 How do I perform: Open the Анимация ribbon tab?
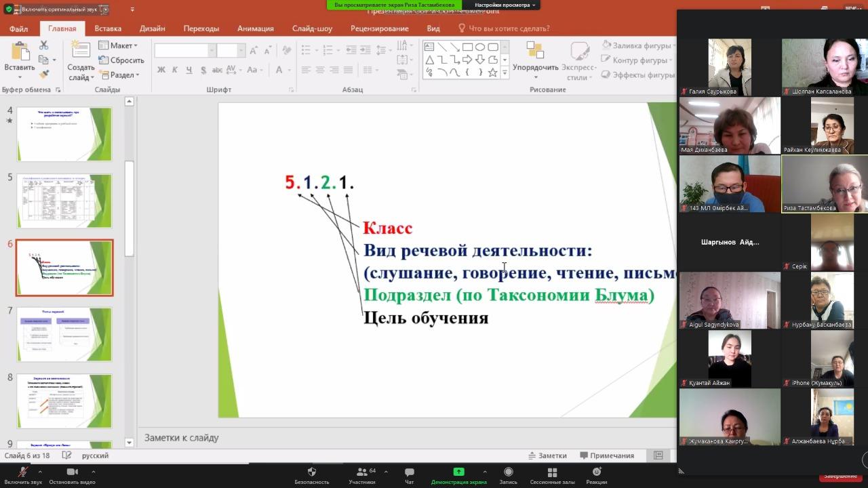(255, 28)
